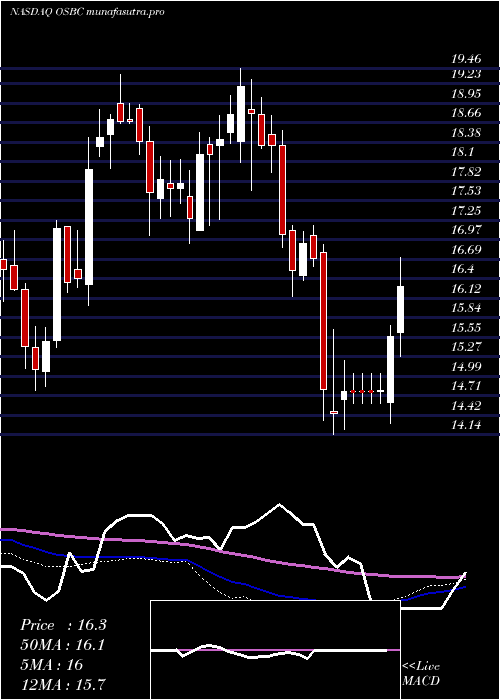Click the 15.55 price axis label
The image size is (500, 700).
click(466, 328)
